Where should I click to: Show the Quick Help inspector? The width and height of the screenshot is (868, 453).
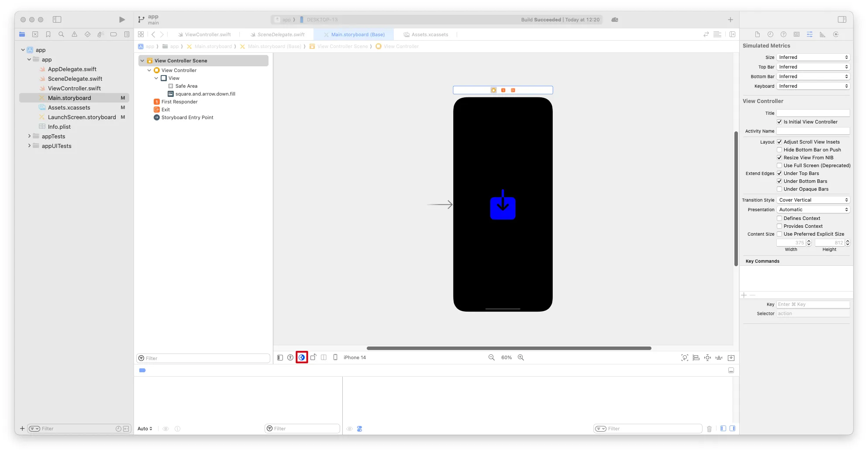tap(784, 34)
